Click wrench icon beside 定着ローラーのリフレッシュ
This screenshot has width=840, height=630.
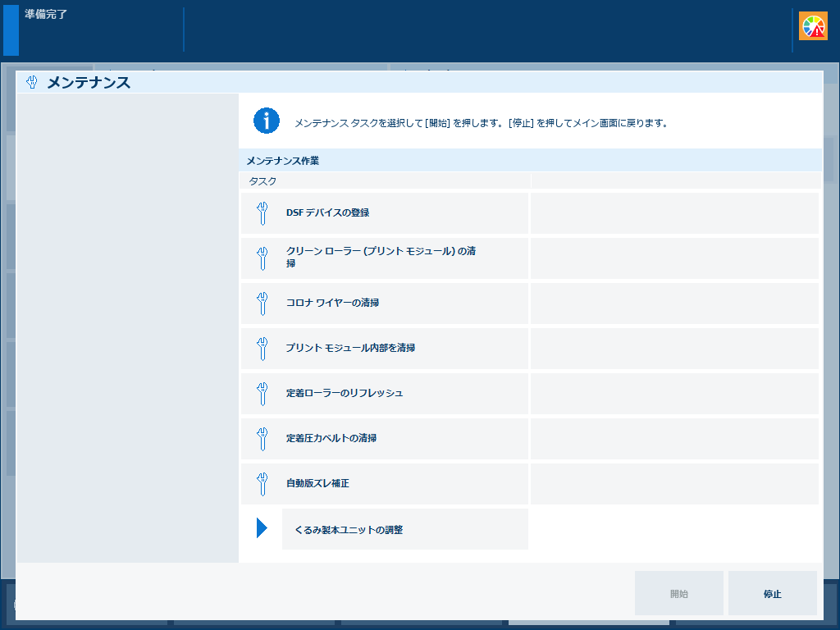point(262,393)
